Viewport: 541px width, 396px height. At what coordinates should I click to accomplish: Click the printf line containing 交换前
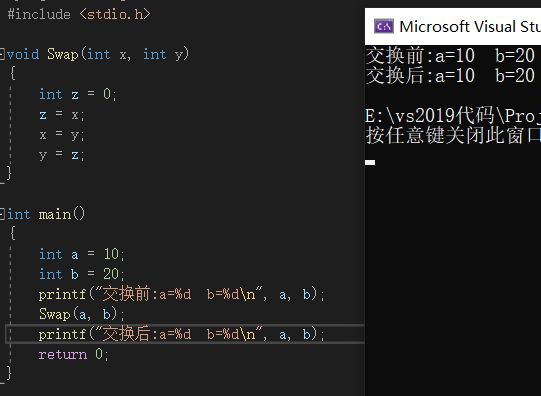(182, 294)
